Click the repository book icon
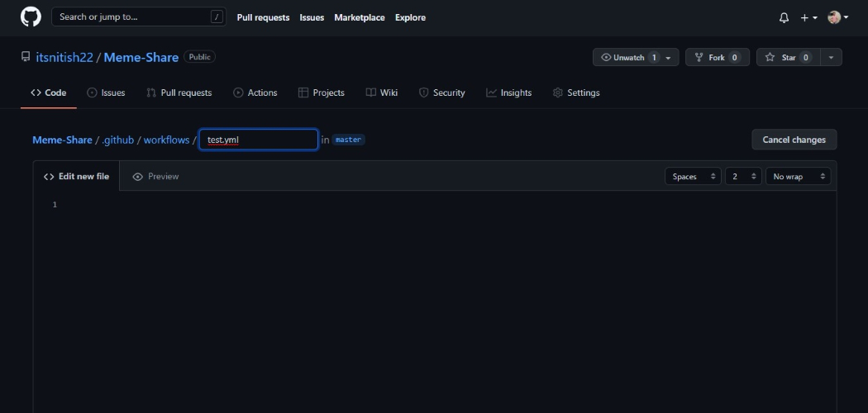Screen dimensions: 868x413 [26, 57]
